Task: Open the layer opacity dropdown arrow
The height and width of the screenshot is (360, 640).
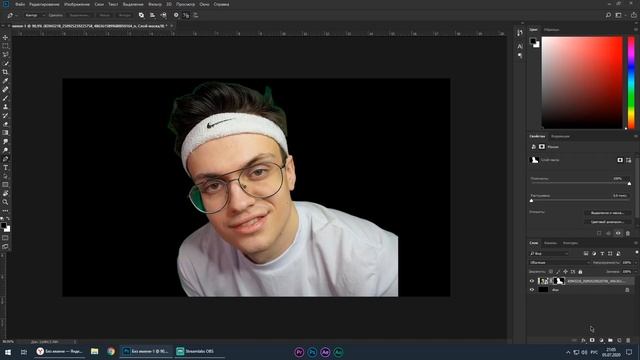Action: tap(635, 262)
